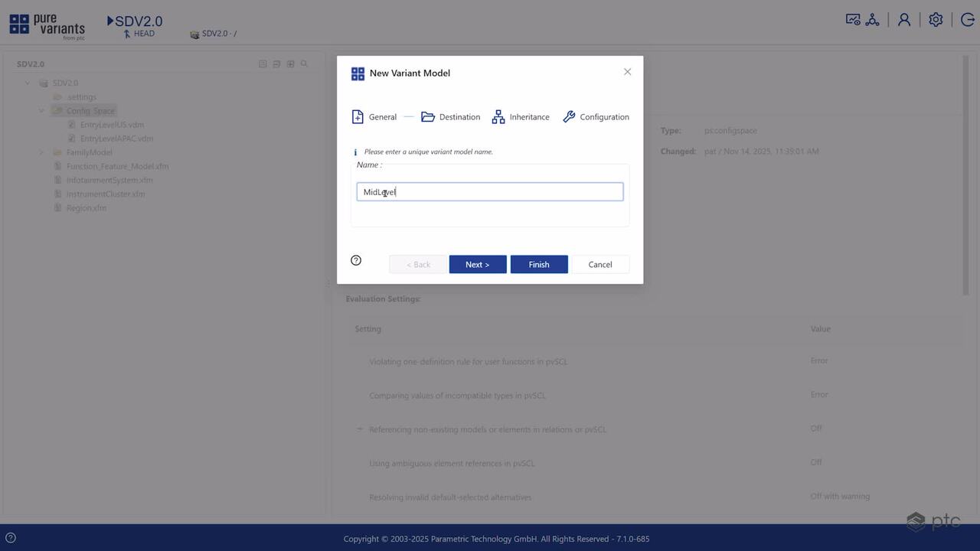The width and height of the screenshot is (980, 551).
Task: Click the network graph icon in header
Action: pyautogui.click(x=872, y=20)
